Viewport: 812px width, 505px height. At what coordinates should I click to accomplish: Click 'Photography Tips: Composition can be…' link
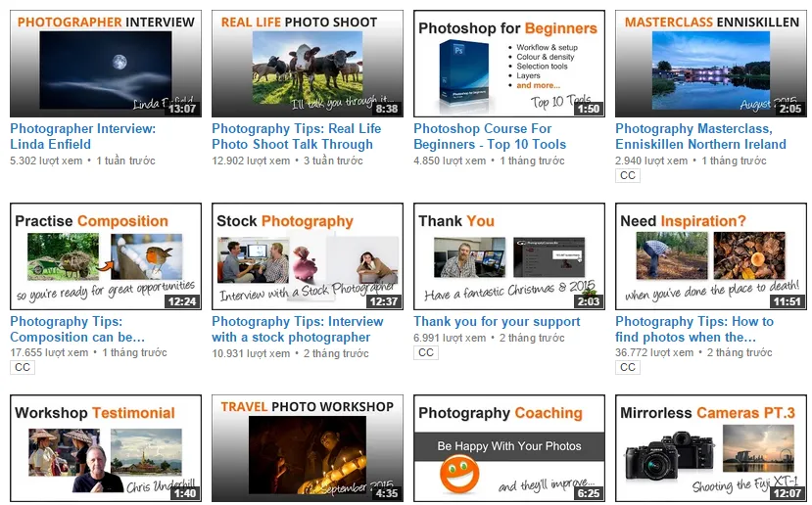77,329
